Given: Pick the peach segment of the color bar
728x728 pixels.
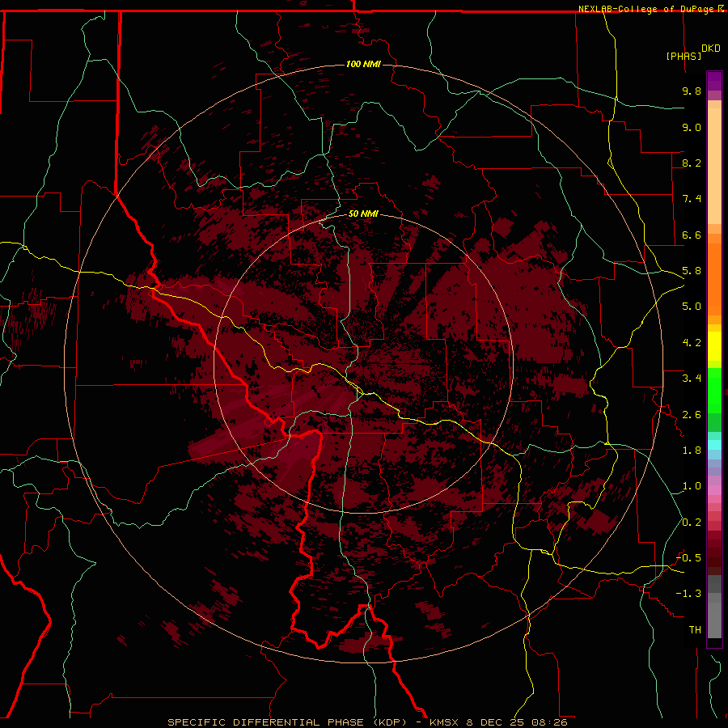Looking at the screenshot, I should [714, 166].
